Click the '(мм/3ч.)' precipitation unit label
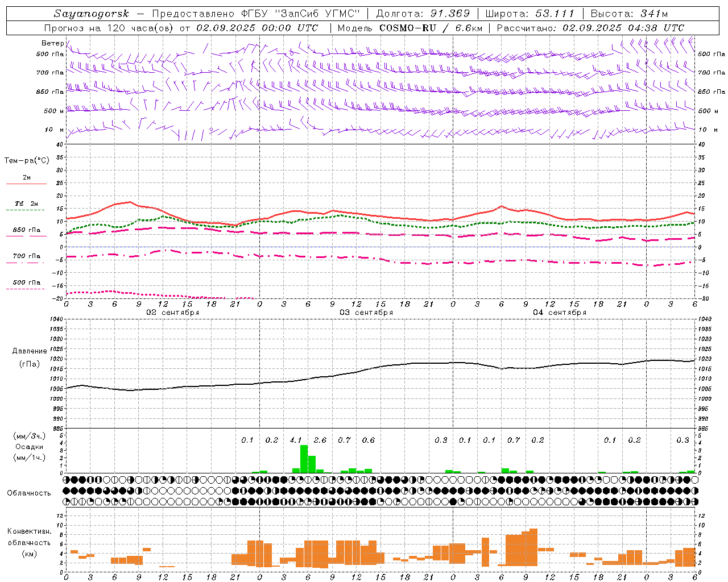The width and height of the screenshot is (728, 582). click(30, 436)
